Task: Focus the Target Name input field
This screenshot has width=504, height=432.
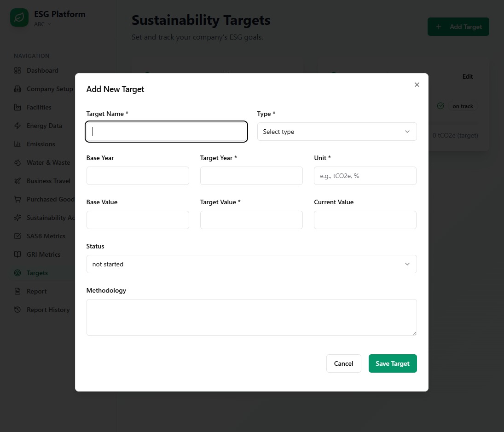Action: 167,132
